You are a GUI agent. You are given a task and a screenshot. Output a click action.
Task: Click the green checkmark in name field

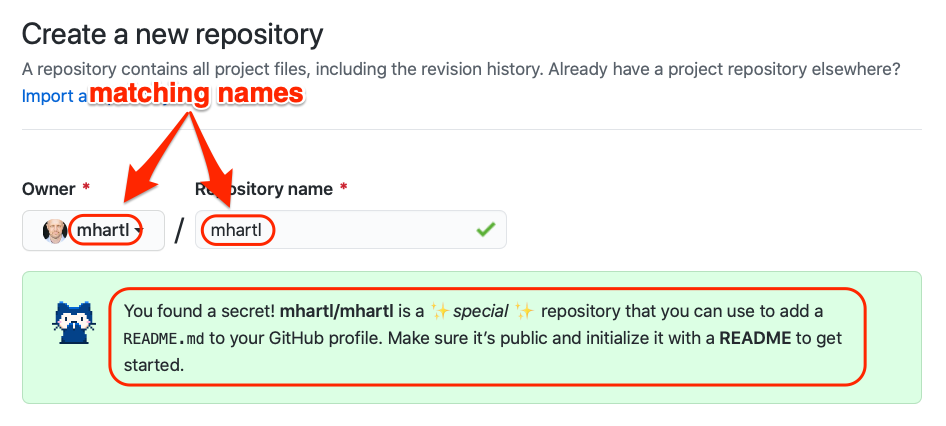tap(485, 229)
